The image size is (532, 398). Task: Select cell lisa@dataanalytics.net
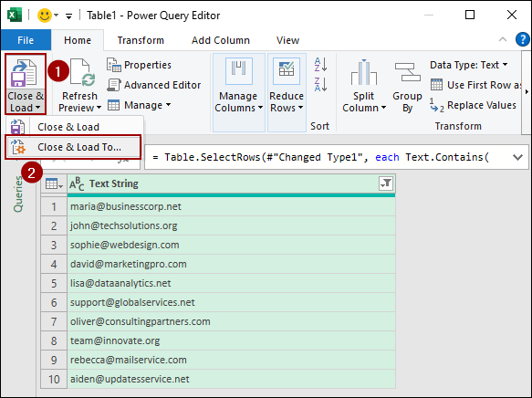[231, 283]
